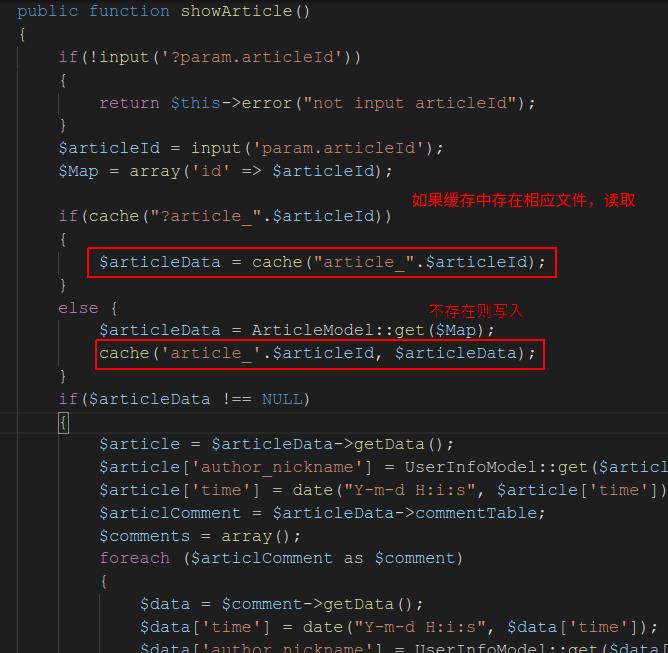Viewport: 668px width, 653px height.
Task: Click the red Chinese comment about reading cache
Action: pyautogui.click(x=524, y=200)
